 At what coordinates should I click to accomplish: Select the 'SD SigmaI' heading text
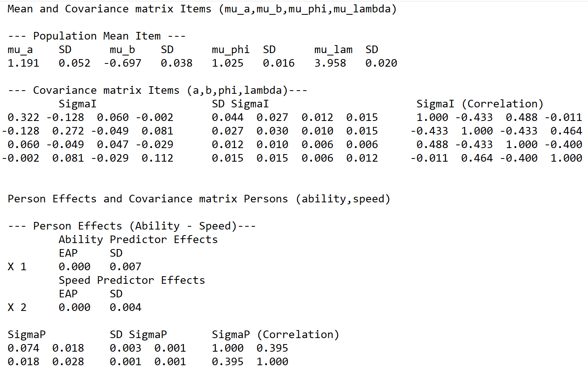point(240,104)
